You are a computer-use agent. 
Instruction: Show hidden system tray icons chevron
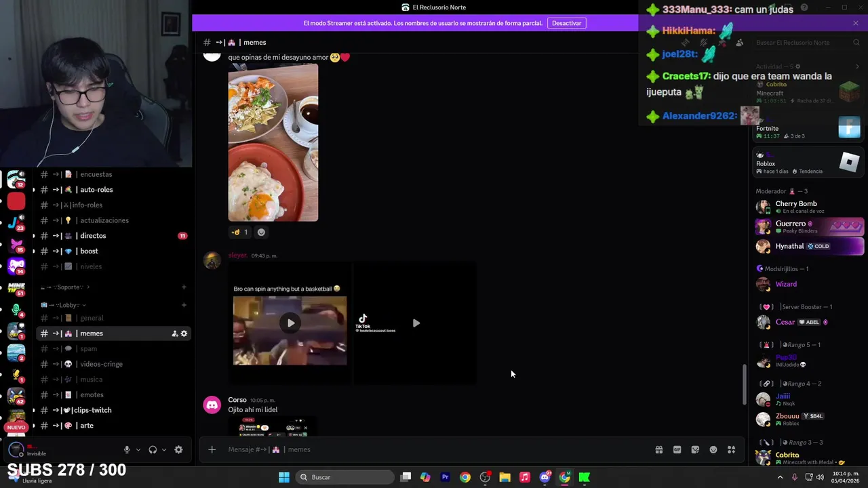(779, 477)
